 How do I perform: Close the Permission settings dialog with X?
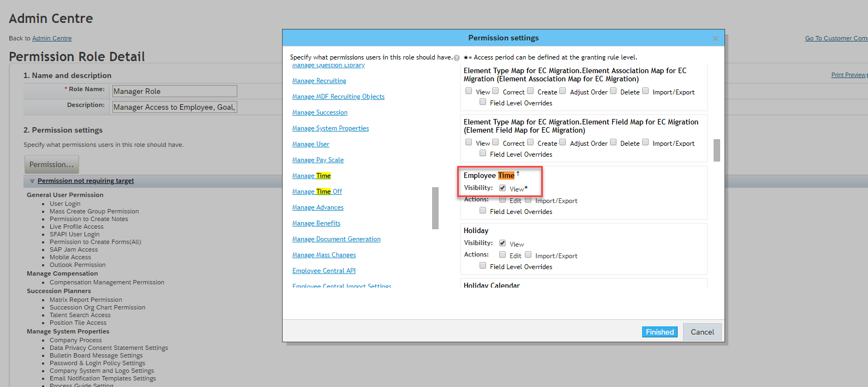(715, 38)
